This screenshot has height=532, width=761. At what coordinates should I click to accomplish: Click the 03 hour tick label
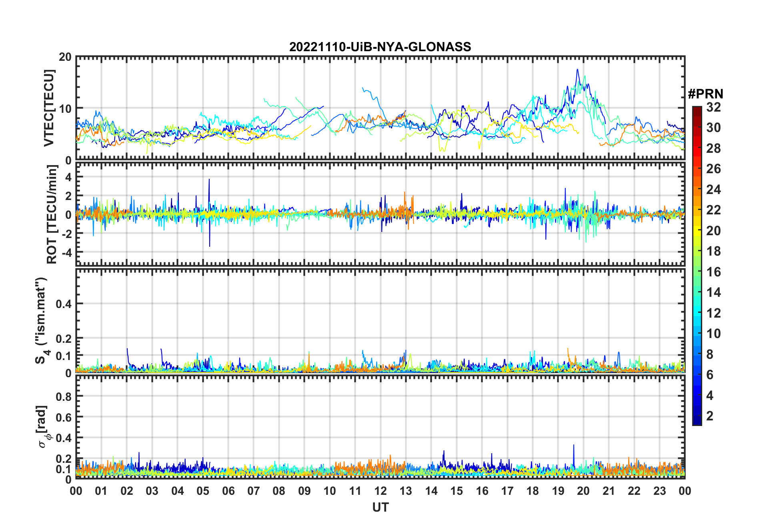pos(152,491)
